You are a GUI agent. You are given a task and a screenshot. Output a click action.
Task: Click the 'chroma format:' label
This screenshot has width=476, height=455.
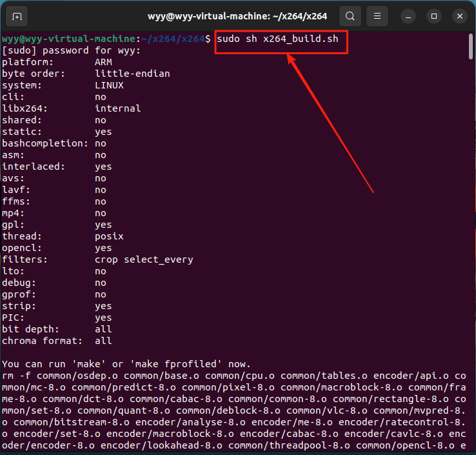(42, 341)
